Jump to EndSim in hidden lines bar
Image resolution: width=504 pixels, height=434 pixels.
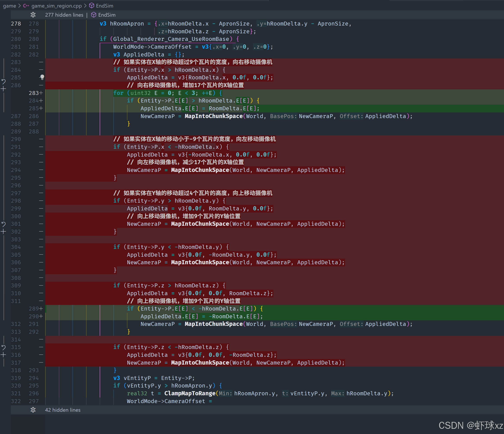click(x=107, y=15)
